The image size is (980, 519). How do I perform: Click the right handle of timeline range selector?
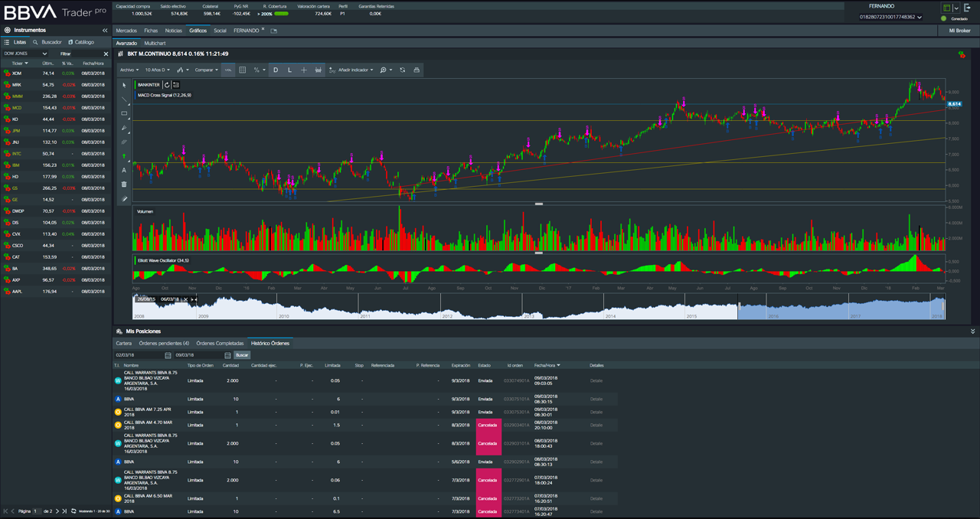[x=944, y=308]
